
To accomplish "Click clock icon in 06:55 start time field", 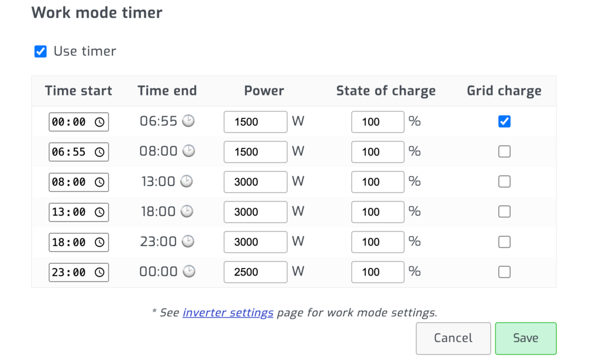I will 100,152.
